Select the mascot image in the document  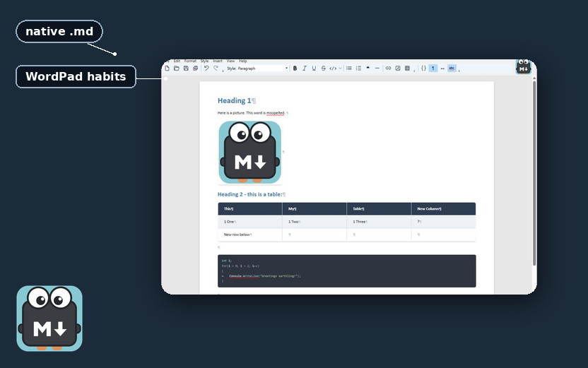pyautogui.click(x=249, y=152)
